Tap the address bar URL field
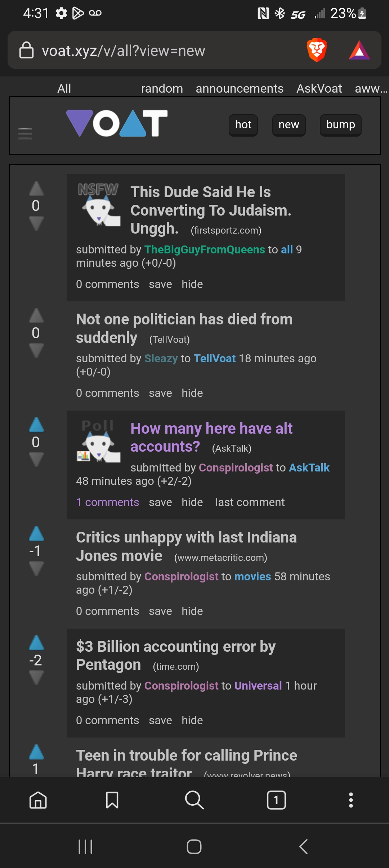Image resolution: width=389 pixels, height=868 pixels. (162, 51)
